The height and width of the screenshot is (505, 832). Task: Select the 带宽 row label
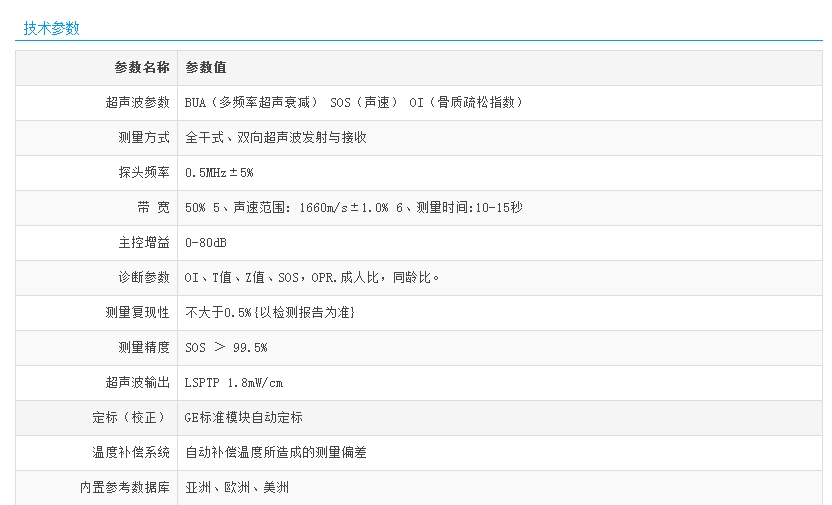coord(153,207)
